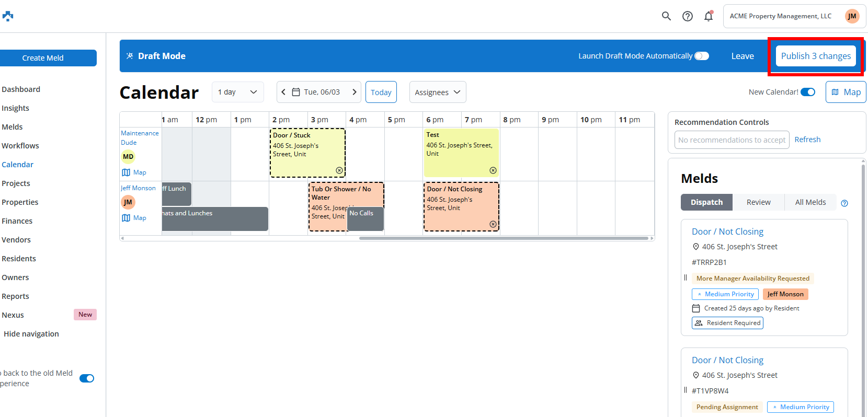Open the Door / Not Closing #TRRP2B1 link
This screenshot has width=868, height=417.
pos(727,231)
